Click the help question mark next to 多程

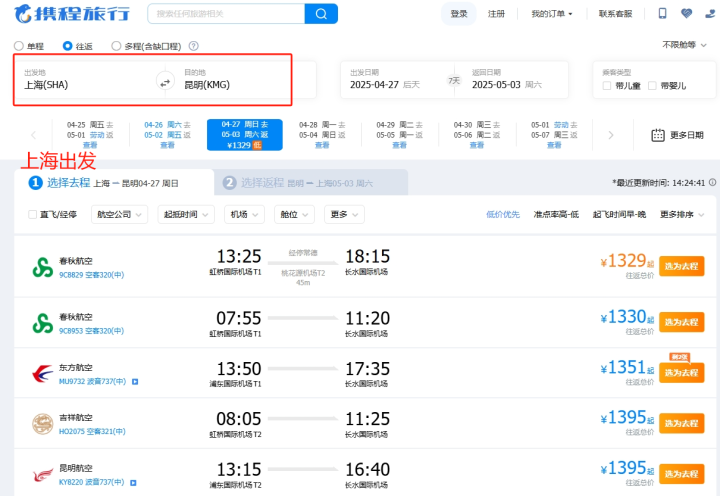click(194, 46)
